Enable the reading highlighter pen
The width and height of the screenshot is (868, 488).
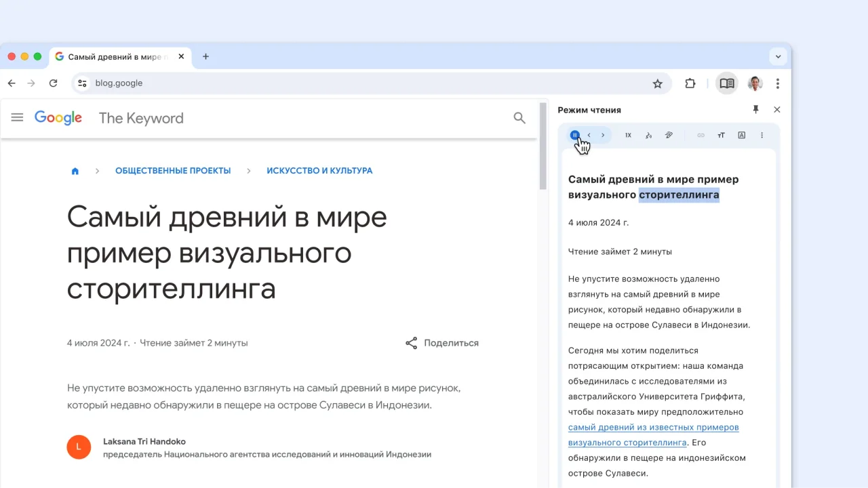pyautogui.click(x=669, y=135)
